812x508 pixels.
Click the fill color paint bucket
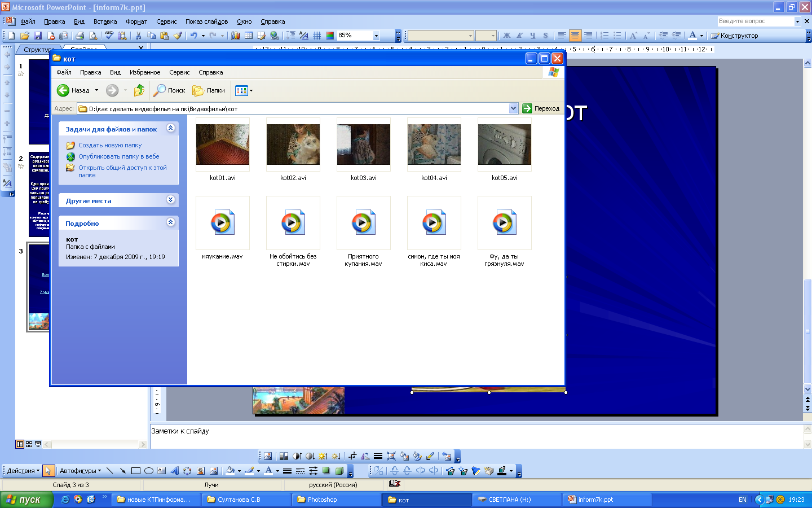pyautogui.click(x=230, y=471)
